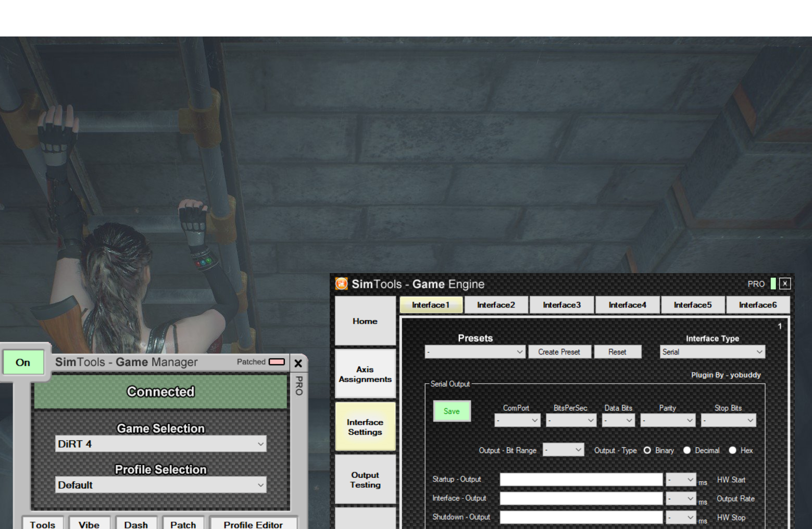
Task: Click the 'Serial Output' group label
Action: coord(450,384)
